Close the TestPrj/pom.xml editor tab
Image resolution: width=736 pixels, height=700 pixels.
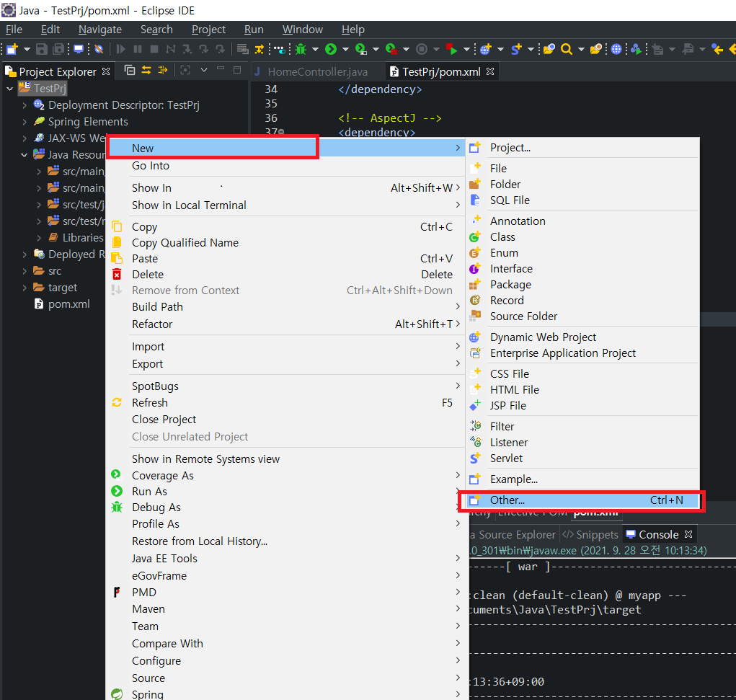(x=490, y=71)
